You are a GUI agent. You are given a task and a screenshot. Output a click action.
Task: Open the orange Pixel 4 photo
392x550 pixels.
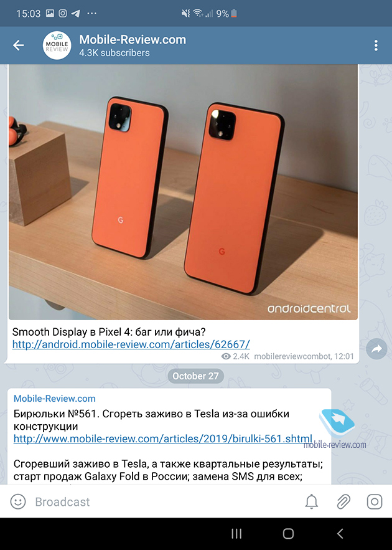pos(183,192)
